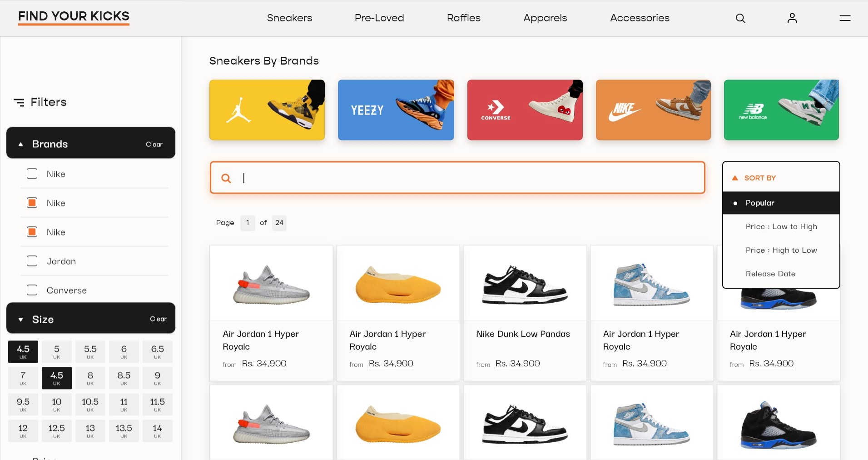Image resolution: width=868 pixels, height=460 pixels.
Task: Click the orange magnifier in the search field
Action: pos(226,178)
